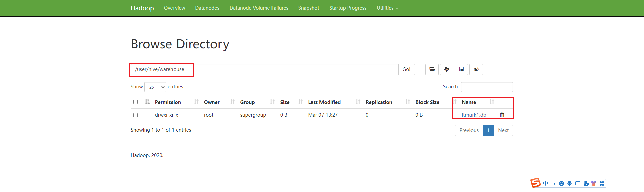Go to parent directory with folder-up icon

(x=476, y=69)
